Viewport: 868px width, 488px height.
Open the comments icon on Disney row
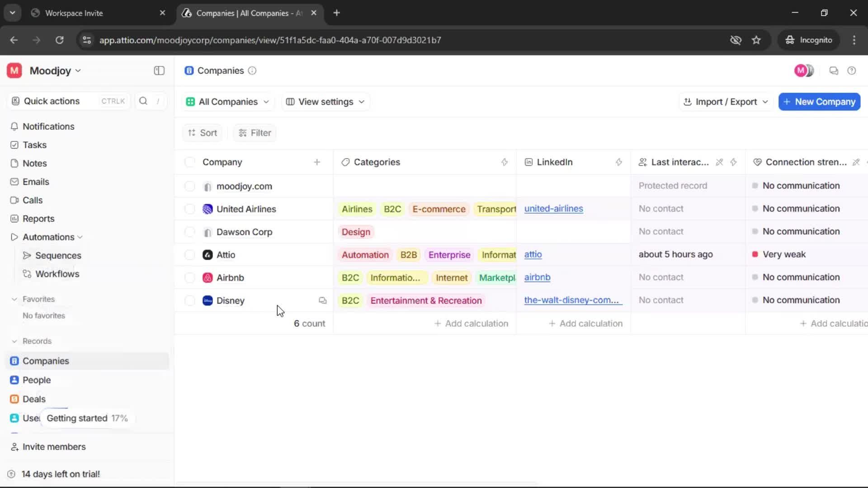tap(322, 300)
